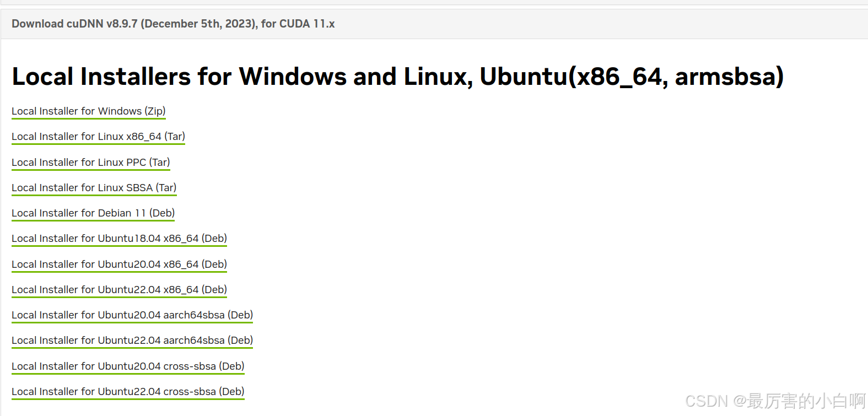
Task: Click the (Tar) suffix of the Linux PPC link
Action: (x=159, y=163)
